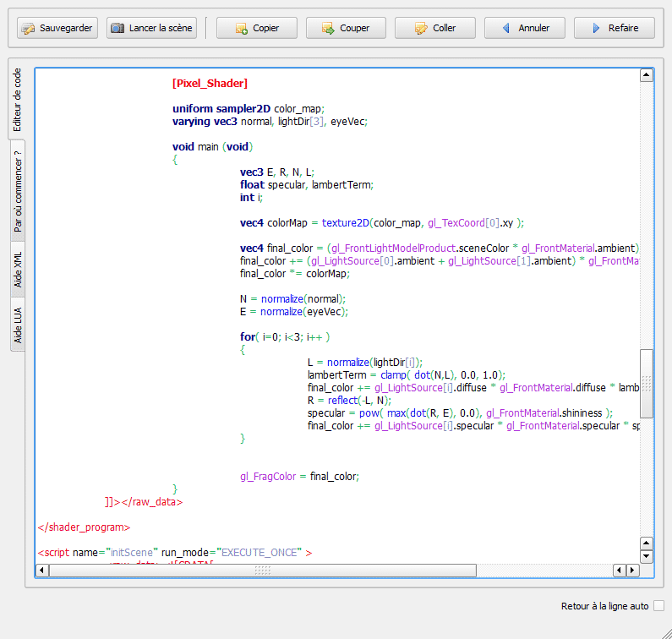The image size is (672, 639).
Task: Click the camera icon on Lancer la scène
Action: click(x=117, y=28)
